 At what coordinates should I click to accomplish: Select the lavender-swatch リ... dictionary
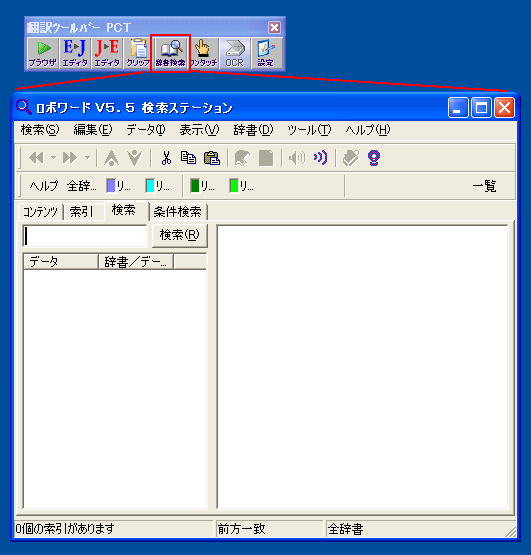coord(119,186)
